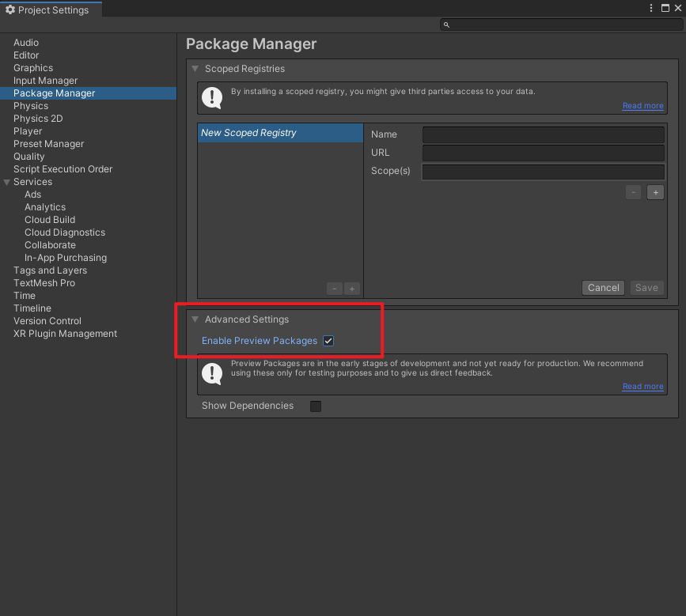This screenshot has width=686, height=616.
Task: Open Read more link about scoped registries
Action: point(642,106)
